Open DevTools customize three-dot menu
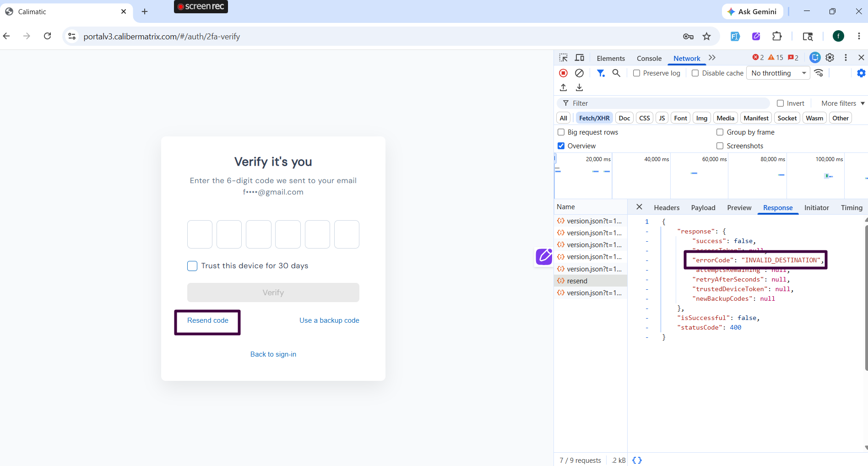 [846, 58]
